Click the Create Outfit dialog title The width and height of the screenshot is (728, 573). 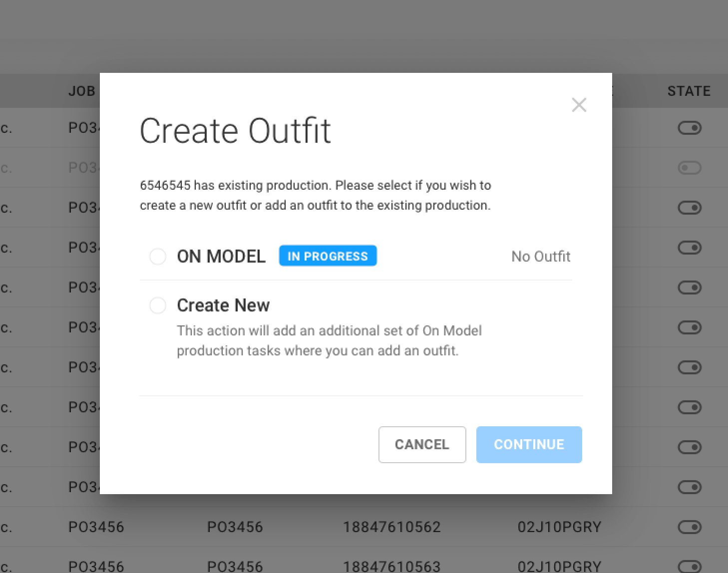point(235,131)
